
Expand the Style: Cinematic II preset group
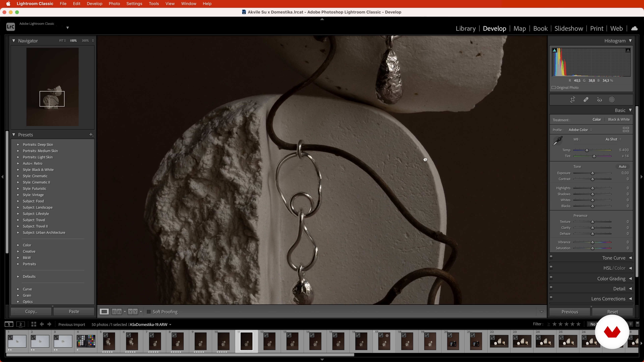point(18,182)
